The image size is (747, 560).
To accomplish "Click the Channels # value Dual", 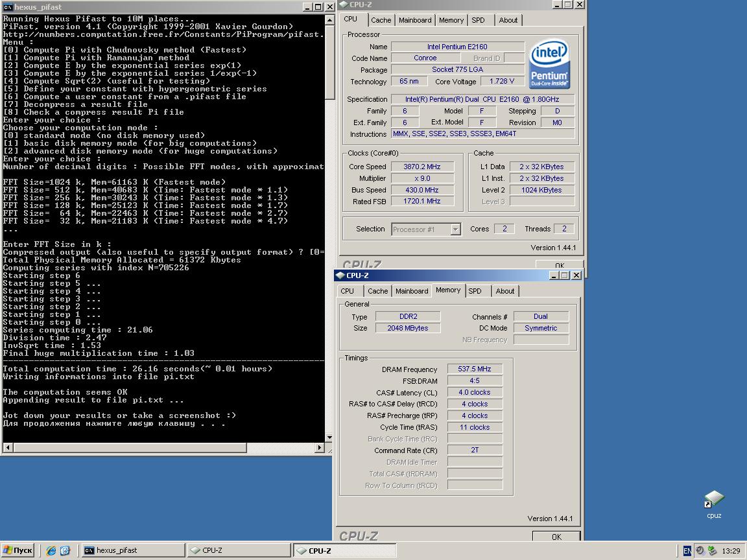I will (x=541, y=316).
